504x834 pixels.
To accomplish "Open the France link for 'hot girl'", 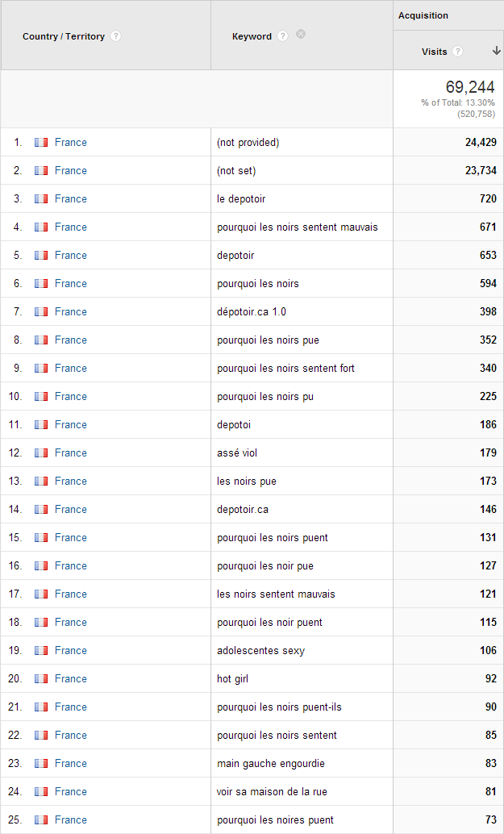I will pyautogui.click(x=71, y=678).
